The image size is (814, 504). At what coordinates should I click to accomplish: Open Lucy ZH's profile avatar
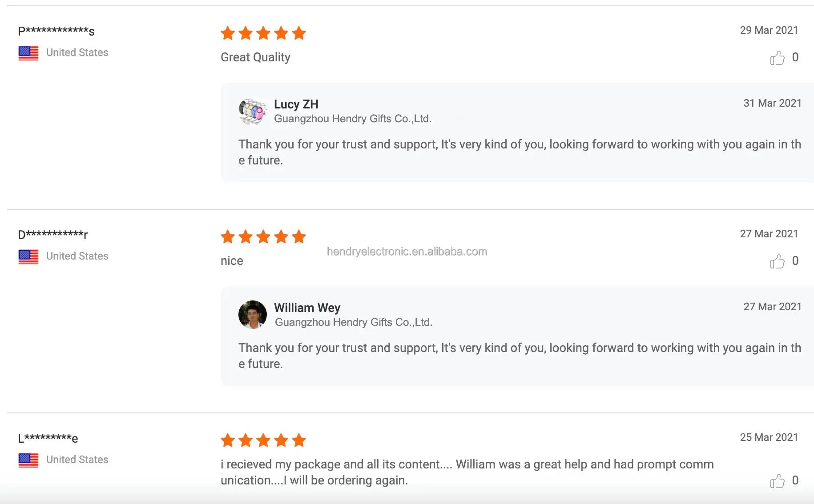[253, 111]
